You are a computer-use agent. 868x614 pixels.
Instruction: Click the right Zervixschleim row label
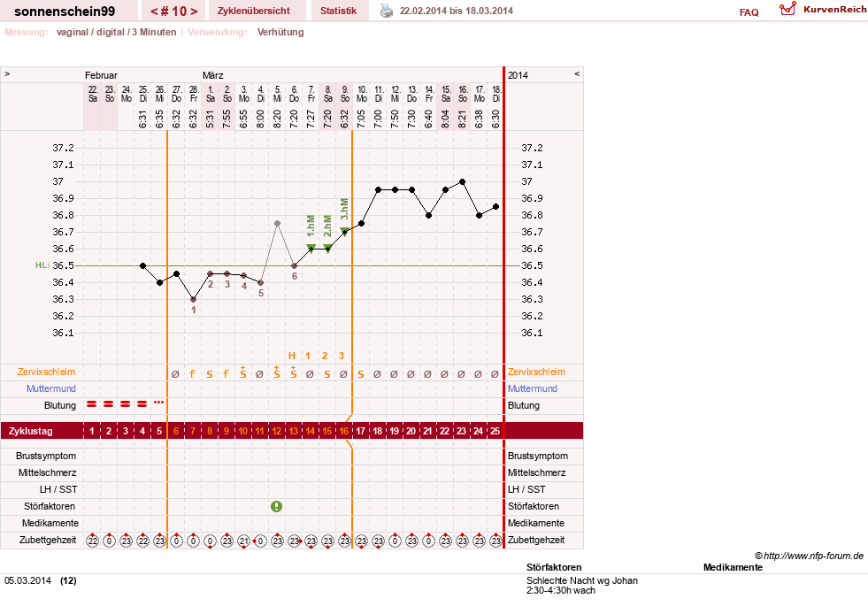coord(536,372)
